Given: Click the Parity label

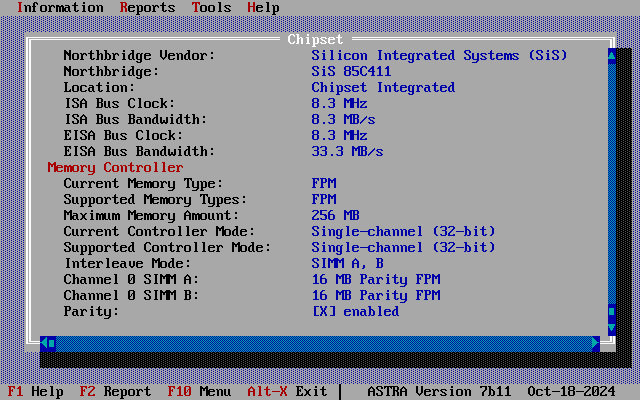Looking at the screenshot, I should click(x=91, y=311).
